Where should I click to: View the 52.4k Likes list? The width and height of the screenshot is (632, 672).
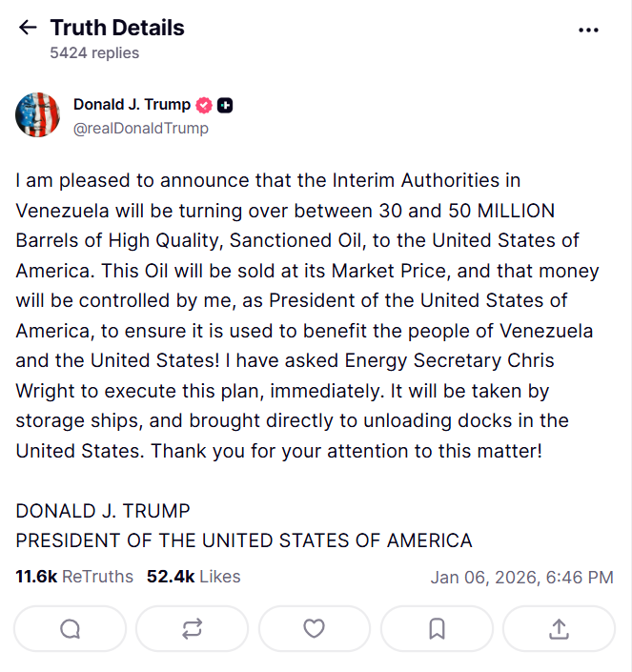(194, 577)
